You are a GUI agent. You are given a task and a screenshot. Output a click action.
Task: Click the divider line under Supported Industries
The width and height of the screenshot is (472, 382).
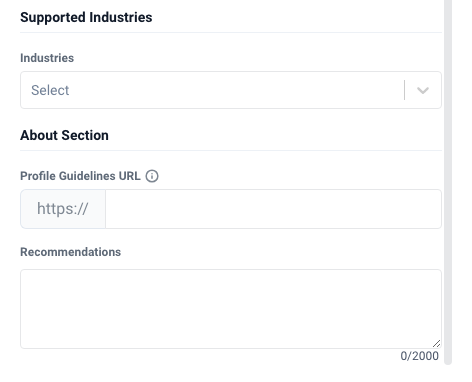tap(231, 33)
